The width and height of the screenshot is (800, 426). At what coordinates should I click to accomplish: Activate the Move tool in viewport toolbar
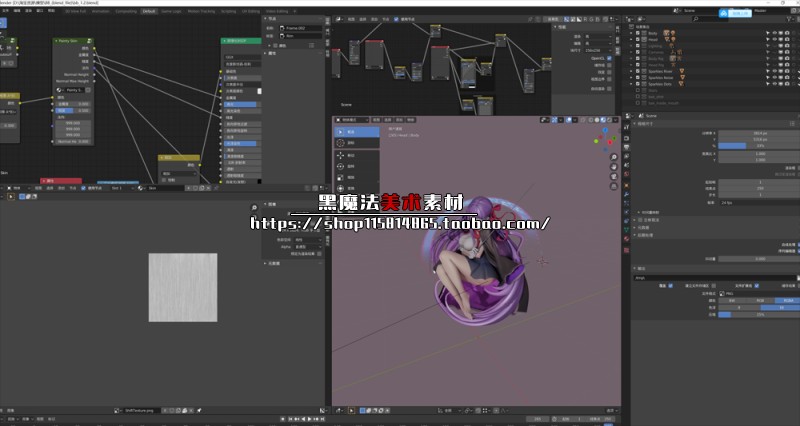coord(357,155)
